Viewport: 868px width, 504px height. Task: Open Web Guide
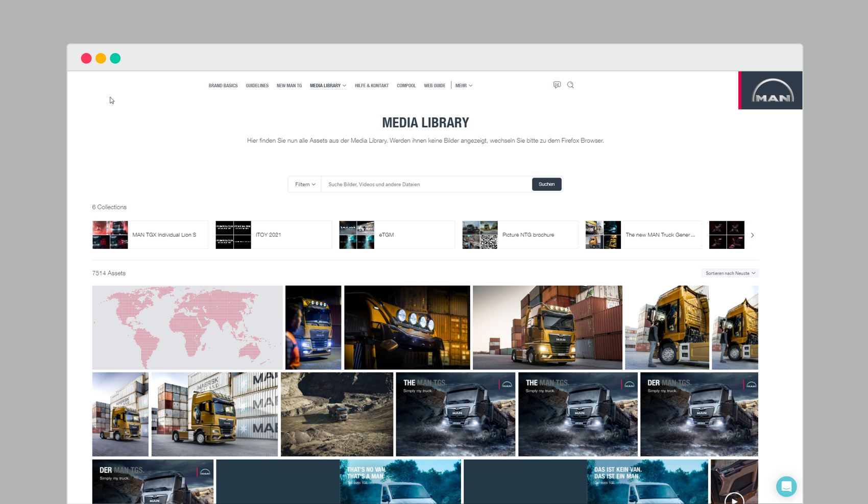(x=435, y=86)
